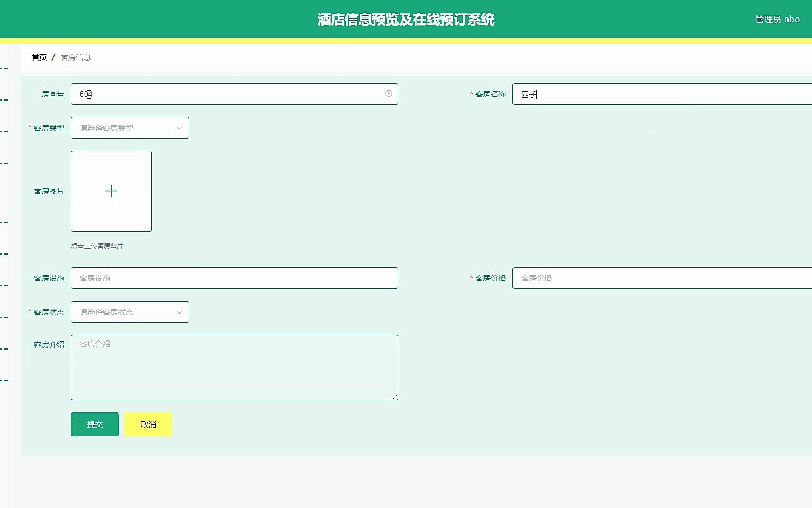Focus the 客房名称 input field
Viewport: 812px width, 508px height.
(662, 94)
